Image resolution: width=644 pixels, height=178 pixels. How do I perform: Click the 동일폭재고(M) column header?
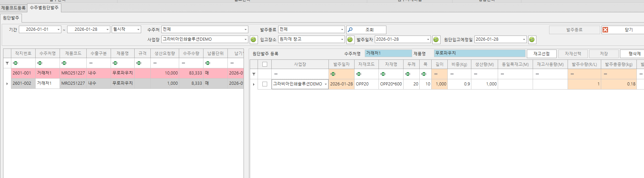tap(515, 64)
